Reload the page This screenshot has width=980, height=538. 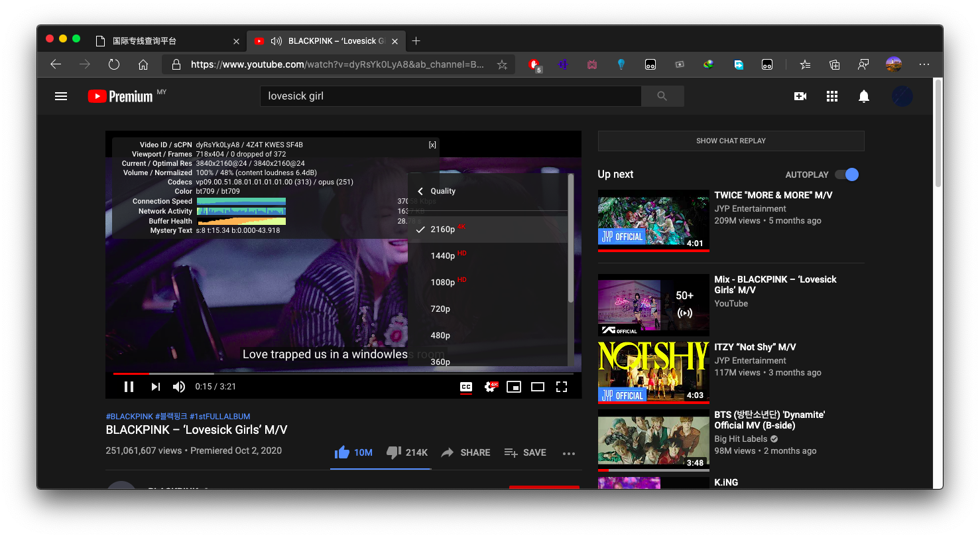pyautogui.click(x=114, y=64)
